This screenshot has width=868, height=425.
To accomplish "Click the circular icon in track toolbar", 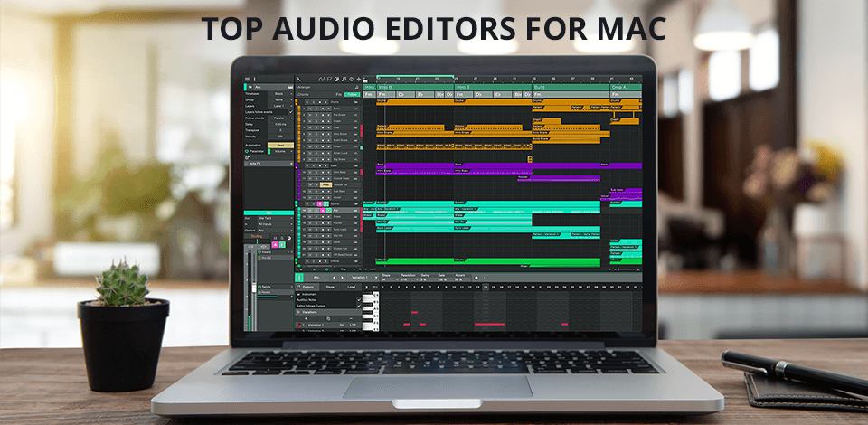I will 351,80.
